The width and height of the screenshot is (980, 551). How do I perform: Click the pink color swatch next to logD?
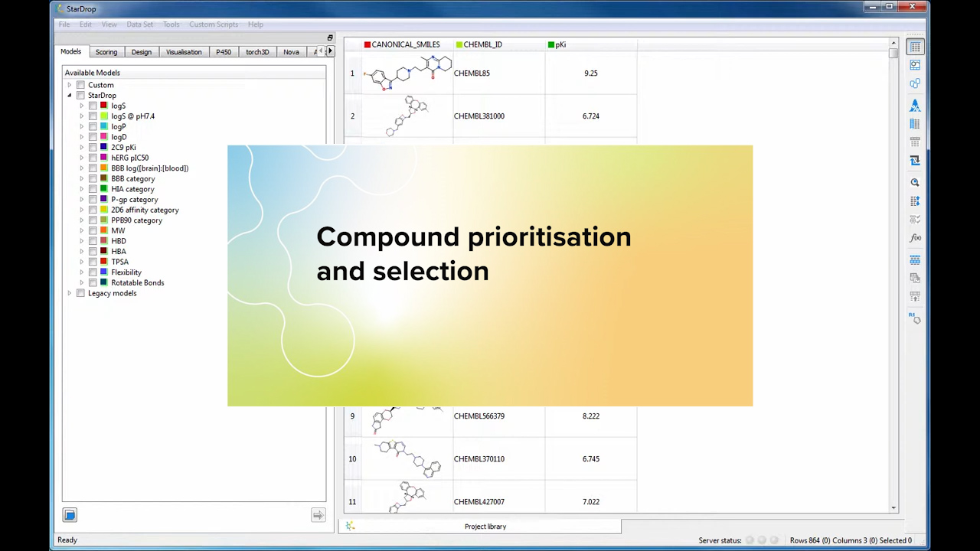103,136
